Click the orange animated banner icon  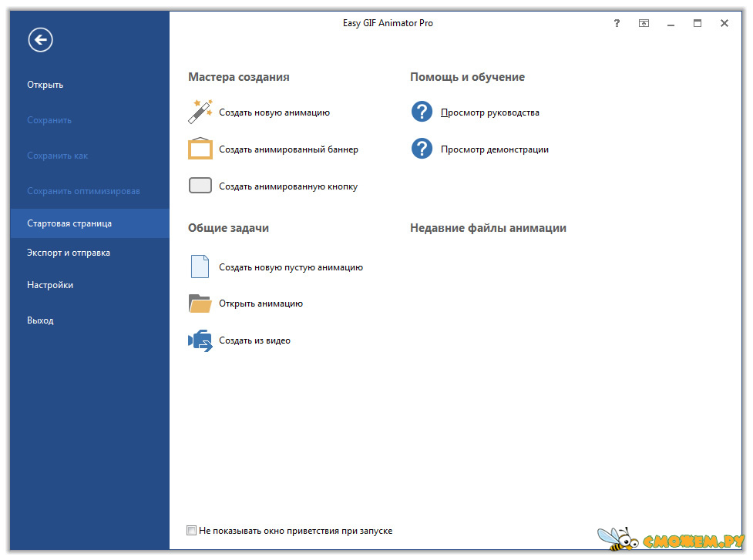pyautogui.click(x=200, y=148)
